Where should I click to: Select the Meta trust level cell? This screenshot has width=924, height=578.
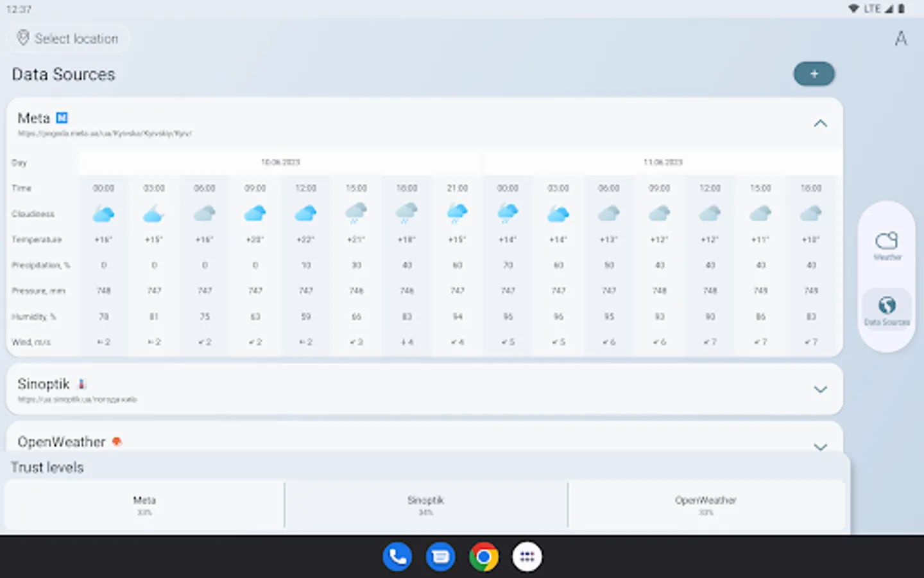click(x=144, y=505)
